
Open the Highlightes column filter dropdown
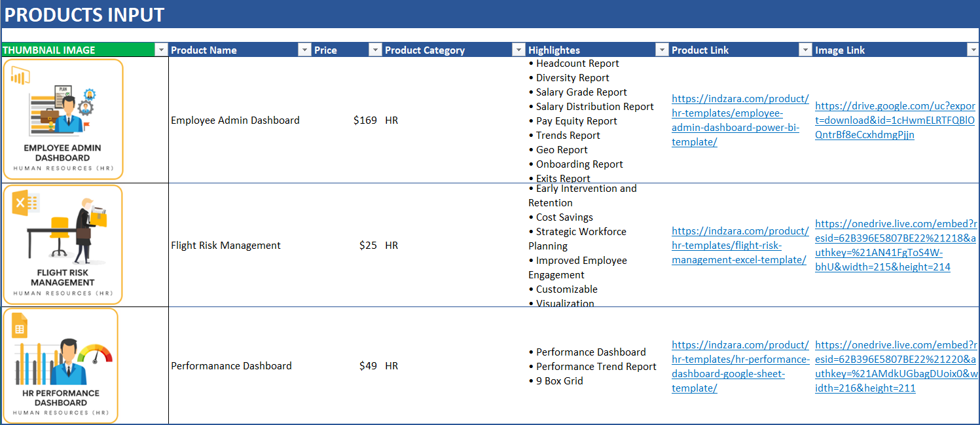[x=662, y=49]
